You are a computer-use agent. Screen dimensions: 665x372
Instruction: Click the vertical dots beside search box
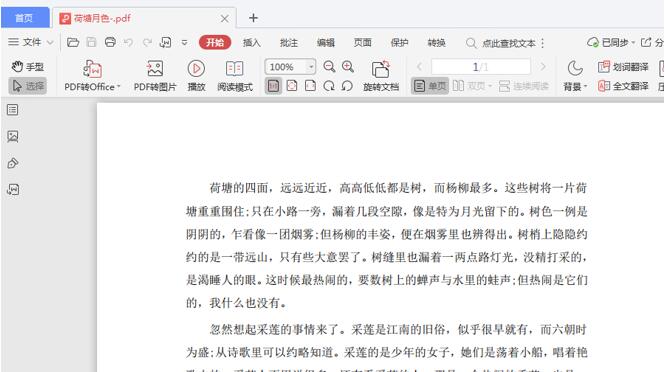(x=542, y=43)
